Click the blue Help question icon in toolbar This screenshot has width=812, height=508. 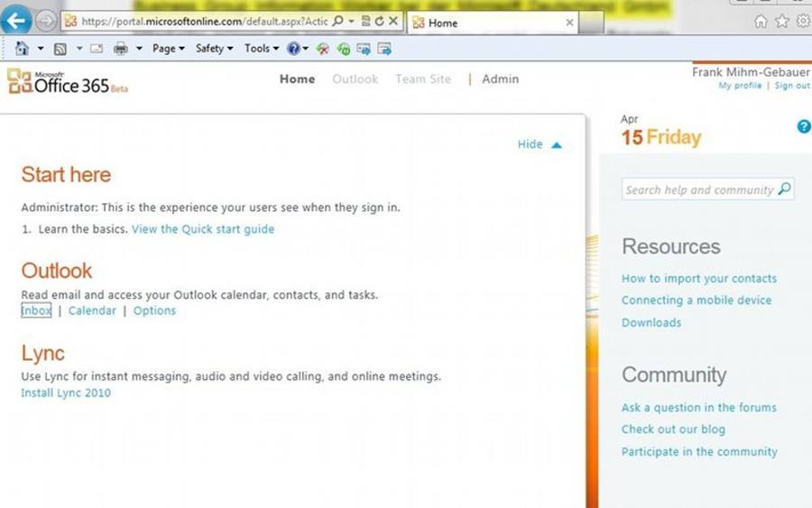pyautogui.click(x=293, y=49)
